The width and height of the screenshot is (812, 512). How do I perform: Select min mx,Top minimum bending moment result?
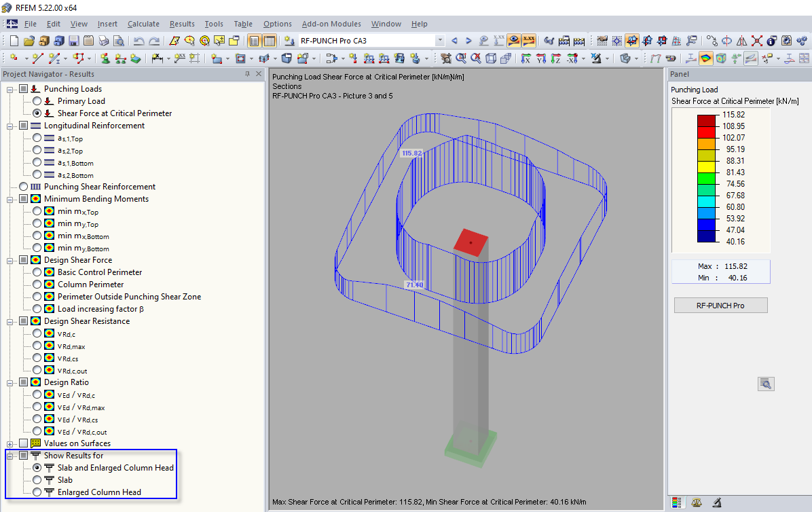37,211
